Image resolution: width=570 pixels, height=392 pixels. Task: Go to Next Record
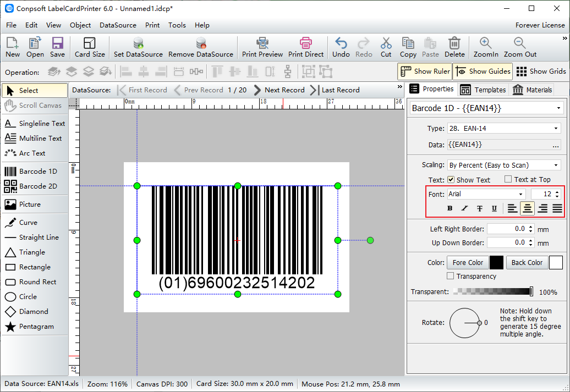[x=279, y=90]
